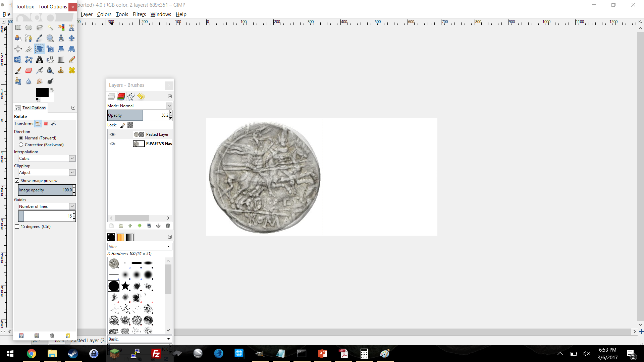Anchor the floating layer
644x362 pixels.
(x=158, y=226)
